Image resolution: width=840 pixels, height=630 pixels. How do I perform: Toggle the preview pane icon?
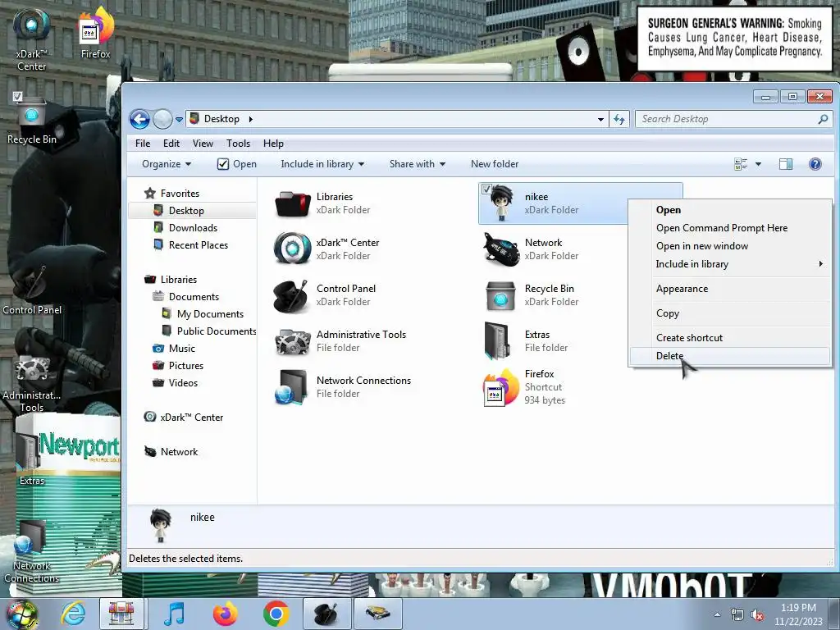(786, 164)
